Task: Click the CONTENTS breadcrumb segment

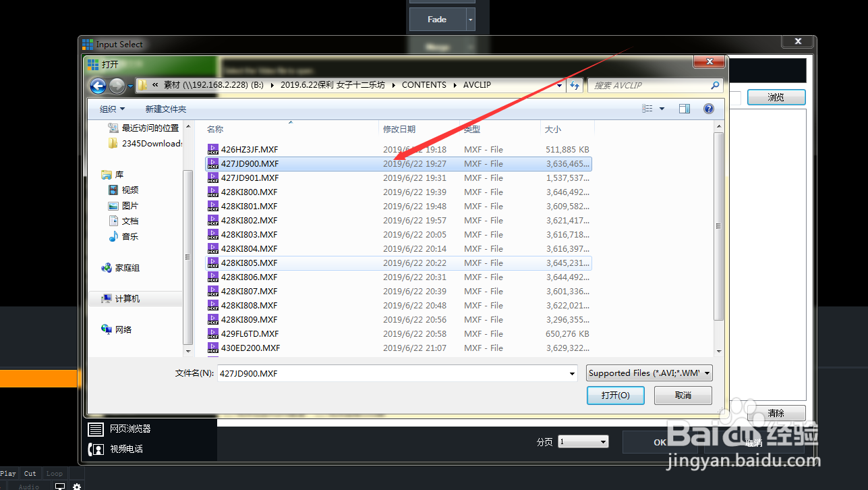Action: click(424, 85)
